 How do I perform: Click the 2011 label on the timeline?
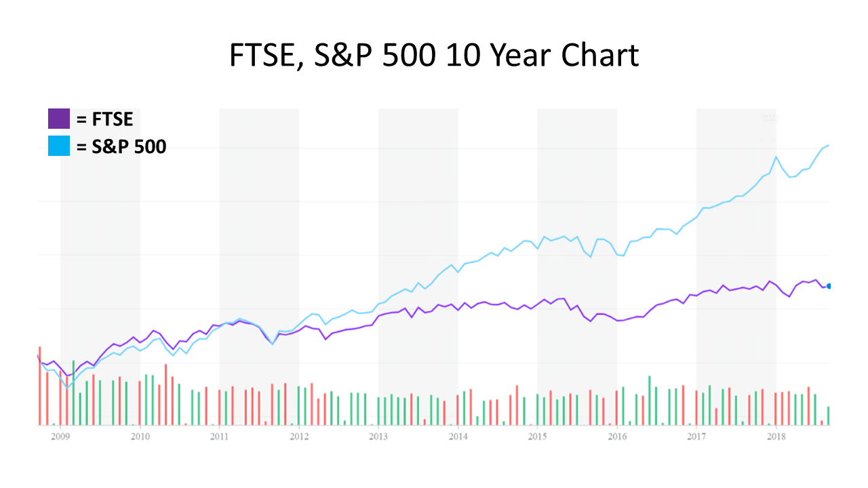click(219, 436)
